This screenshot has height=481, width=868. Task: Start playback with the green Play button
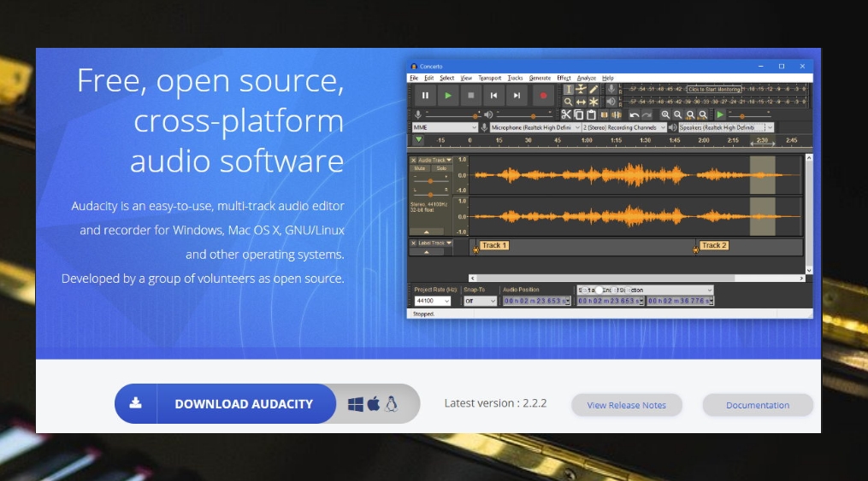click(x=448, y=96)
